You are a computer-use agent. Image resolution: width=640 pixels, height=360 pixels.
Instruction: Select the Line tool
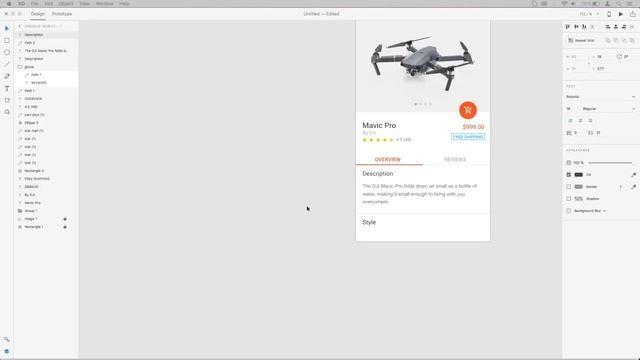tap(7, 64)
